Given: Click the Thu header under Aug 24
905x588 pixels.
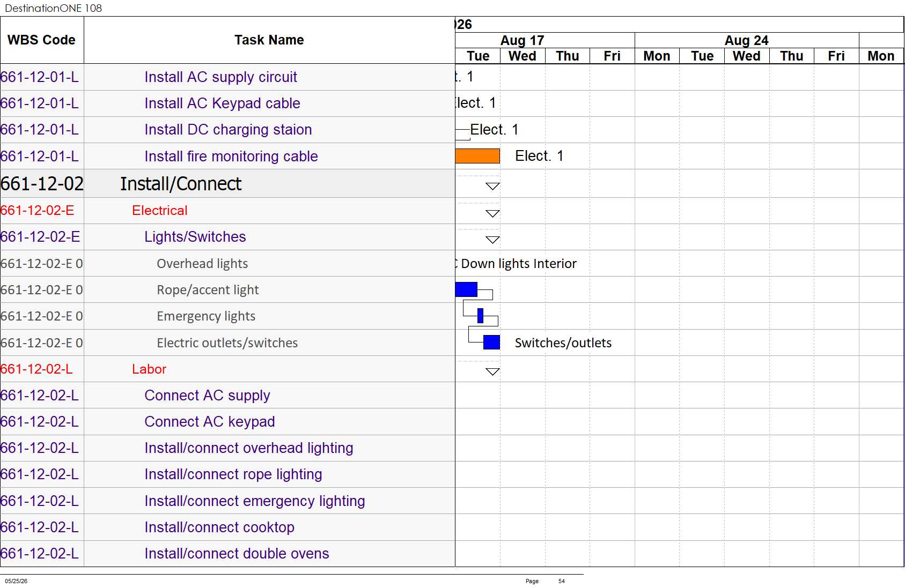Looking at the screenshot, I should click(x=792, y=56).
